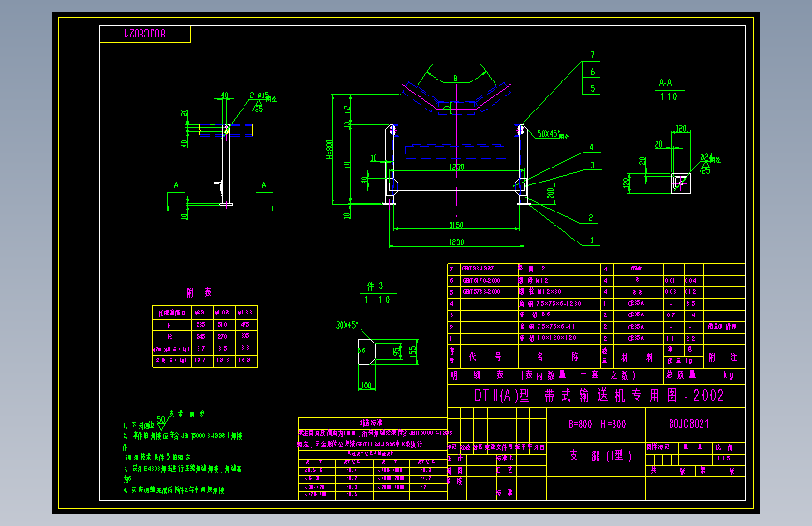This screenshot has height=526, width=812.
Task: Select the 总质量 total mass cell
Action: pos(682,374)
